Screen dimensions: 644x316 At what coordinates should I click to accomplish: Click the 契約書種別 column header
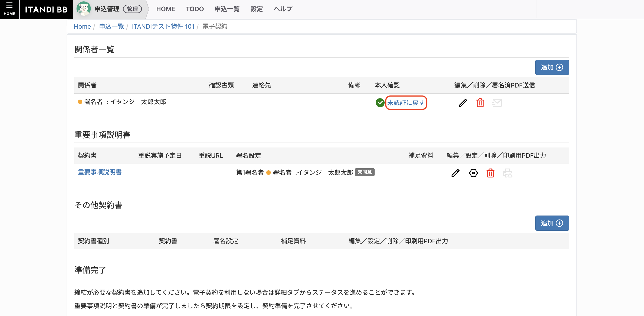tap(94, 241)
